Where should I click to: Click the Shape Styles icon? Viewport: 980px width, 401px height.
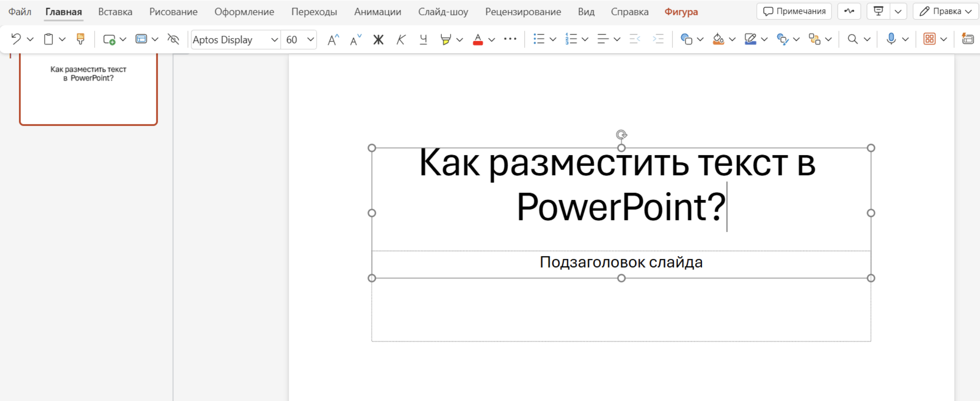(783, 39)
